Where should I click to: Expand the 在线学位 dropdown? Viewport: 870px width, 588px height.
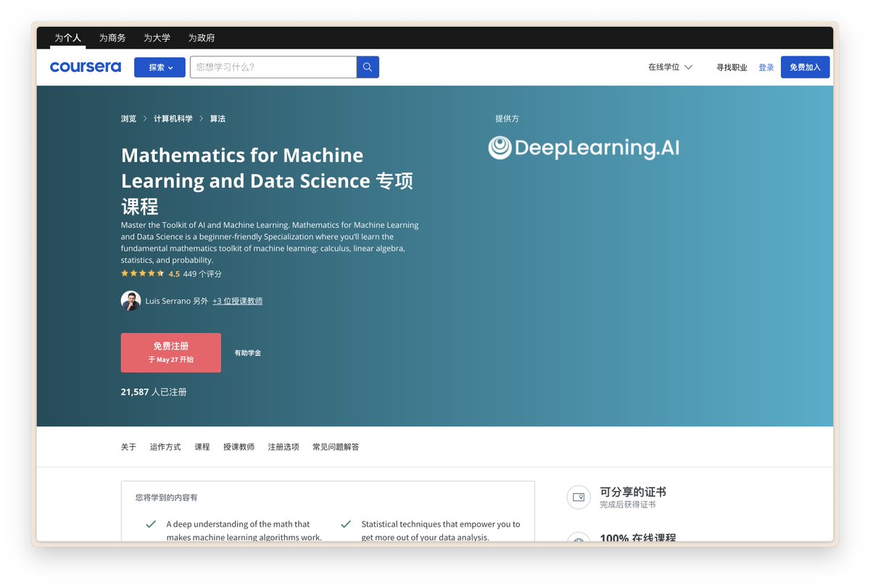pos(670,67)
